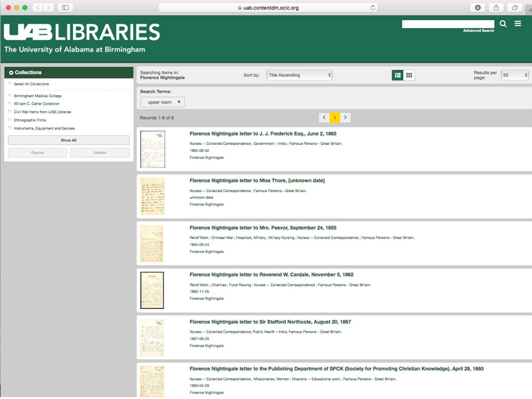Open the Results per page dropdown

514,75
